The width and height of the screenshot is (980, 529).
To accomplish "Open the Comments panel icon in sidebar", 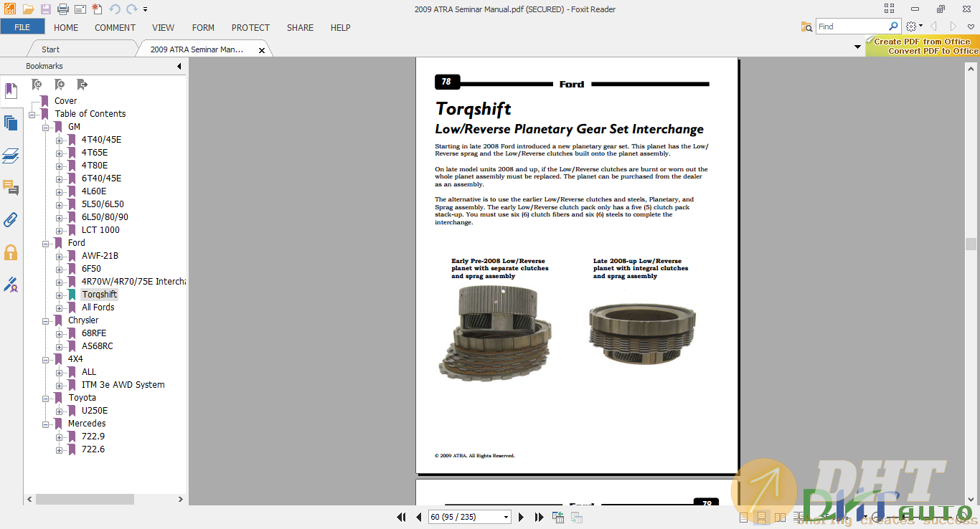I will pos(11,188).
